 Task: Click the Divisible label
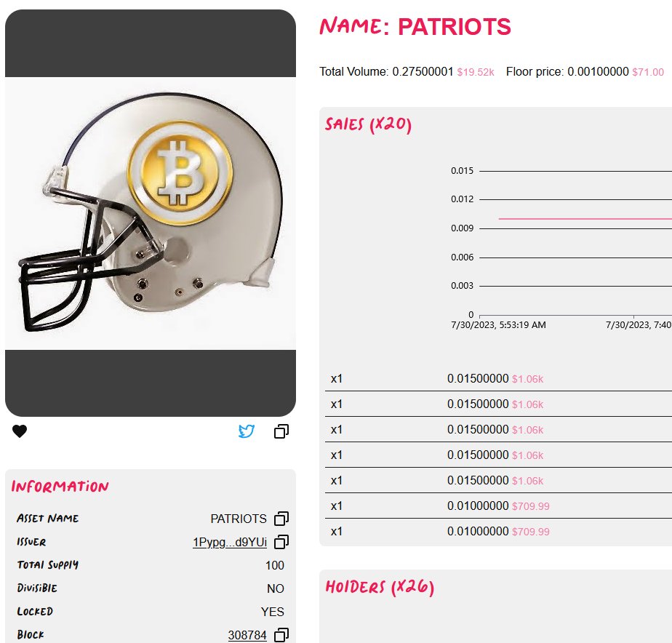[x=37, y=588]
